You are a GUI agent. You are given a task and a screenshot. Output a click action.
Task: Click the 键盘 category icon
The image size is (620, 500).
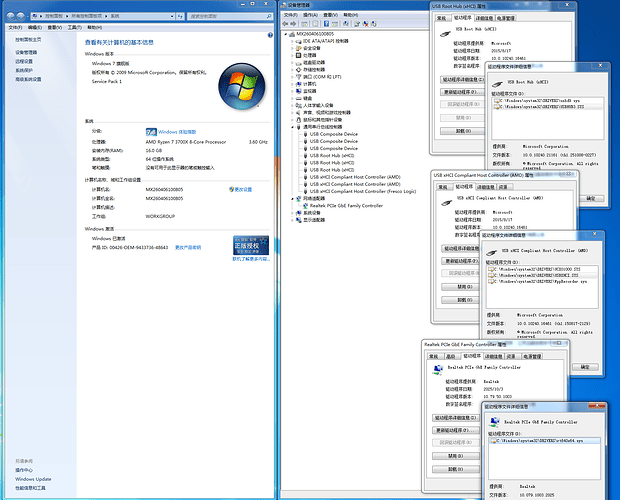click(299, 98)
